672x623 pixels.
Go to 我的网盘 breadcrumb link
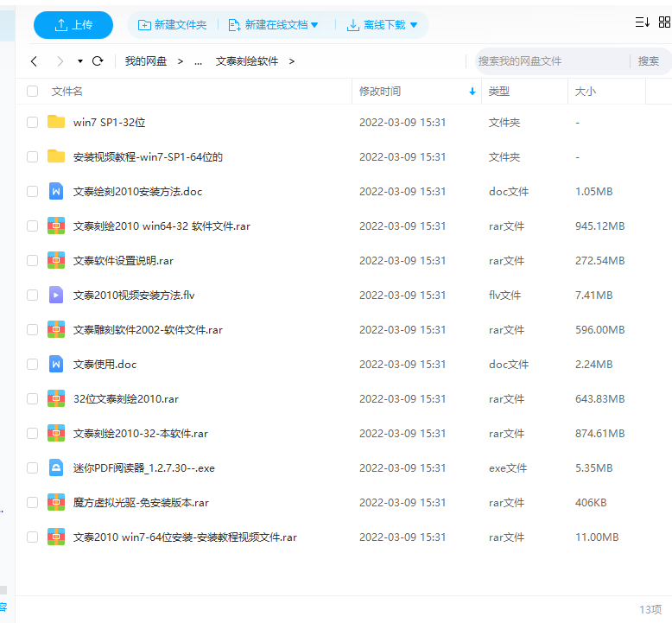click(146, 61)
